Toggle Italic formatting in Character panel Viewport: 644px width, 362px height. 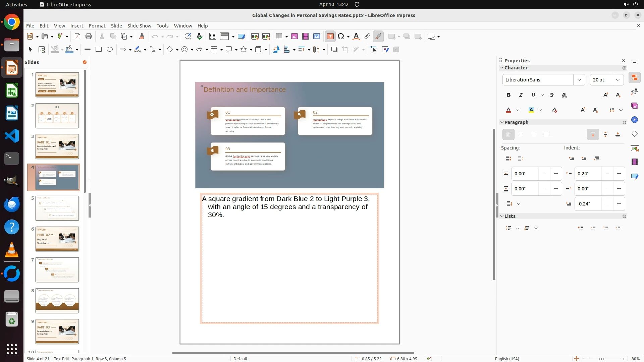pos(521,95)
